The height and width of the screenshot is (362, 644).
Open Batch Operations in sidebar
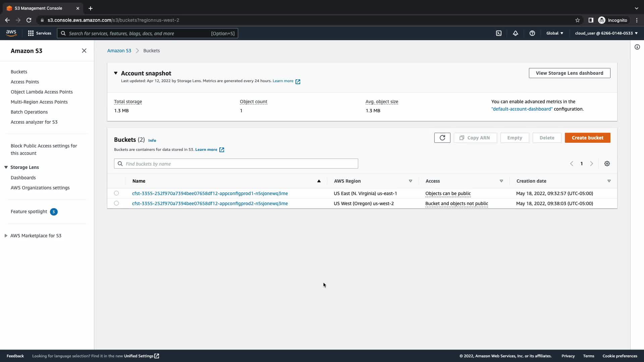[x=29, y=112]
